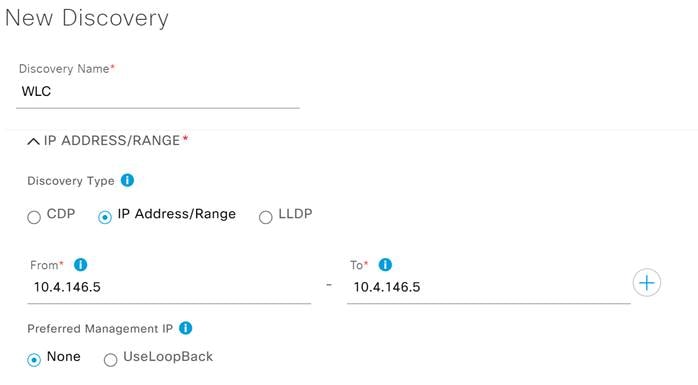698x385 pixels.
Task: Add another IP range with plus icon
Action: (646, 283)
